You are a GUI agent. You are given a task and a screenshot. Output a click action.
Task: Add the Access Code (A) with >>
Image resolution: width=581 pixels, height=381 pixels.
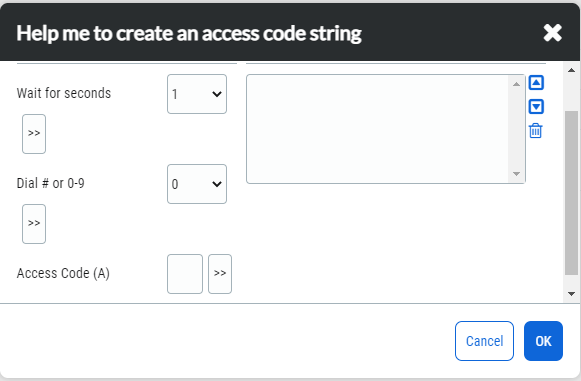[x=220, y=274]
